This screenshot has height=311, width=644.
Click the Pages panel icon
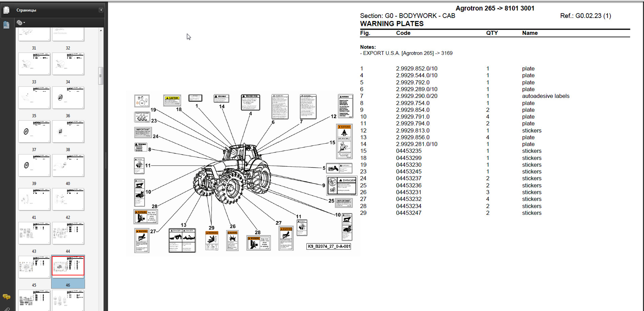click(6, 10)
